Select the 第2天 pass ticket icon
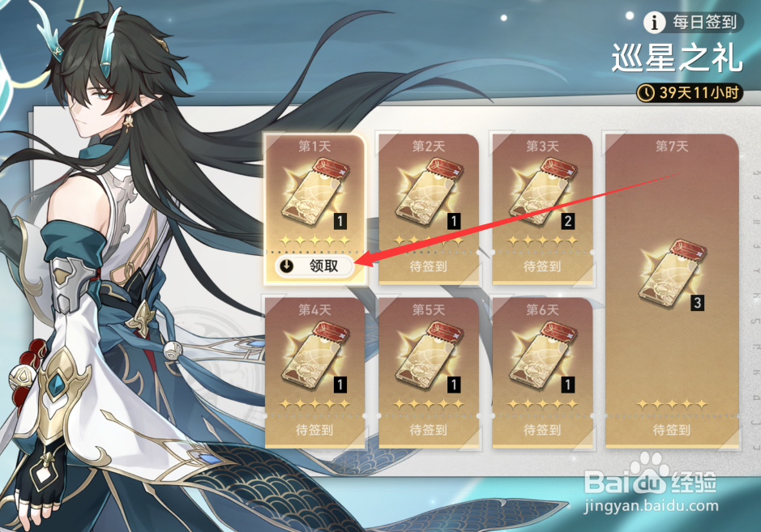 (x=429, y=194)
